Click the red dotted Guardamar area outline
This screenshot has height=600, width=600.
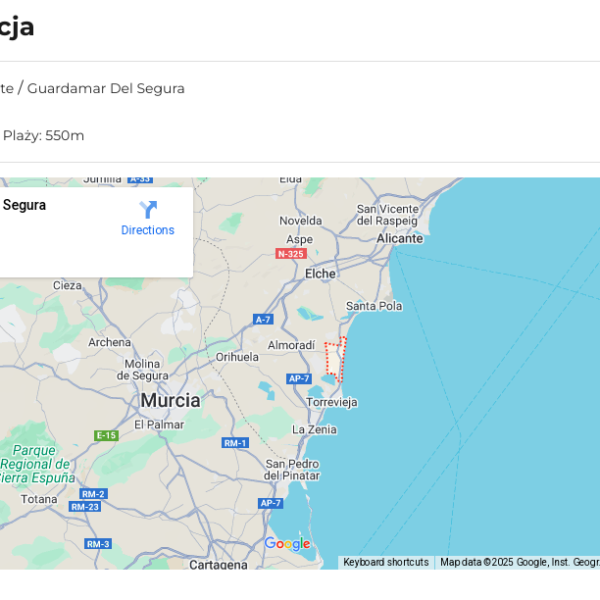[336, 359]
